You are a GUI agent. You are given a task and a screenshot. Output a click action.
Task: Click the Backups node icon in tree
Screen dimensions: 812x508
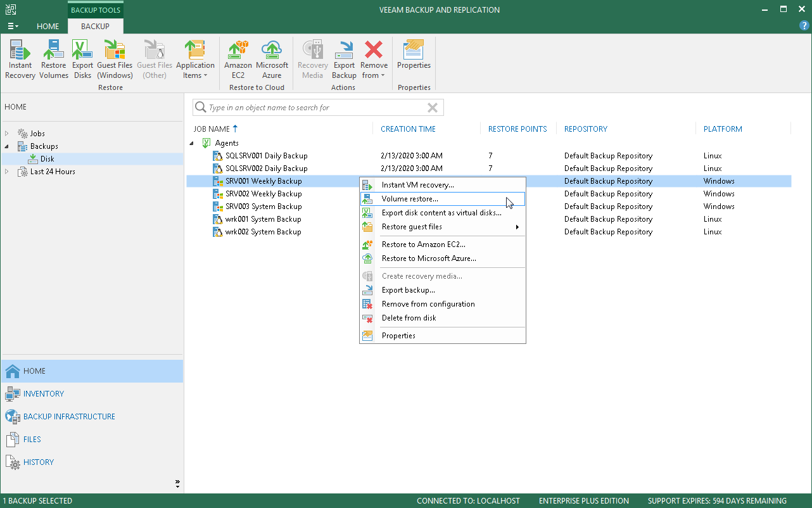click(23, 146)
